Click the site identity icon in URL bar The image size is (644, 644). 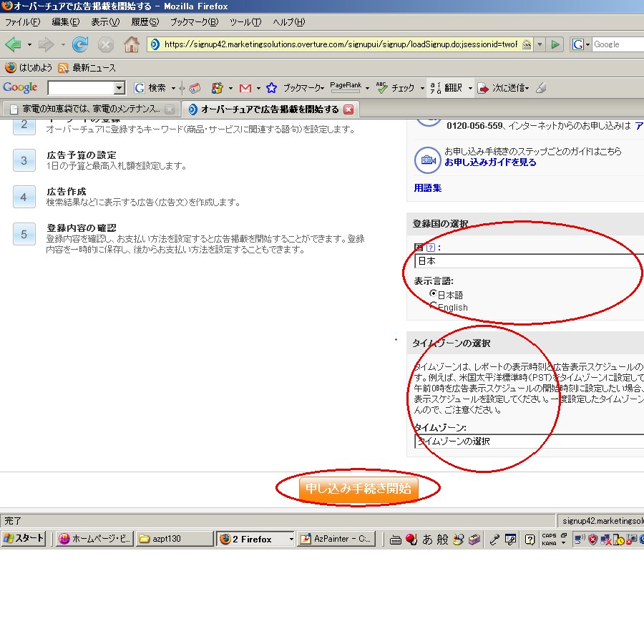pos(155,44)
